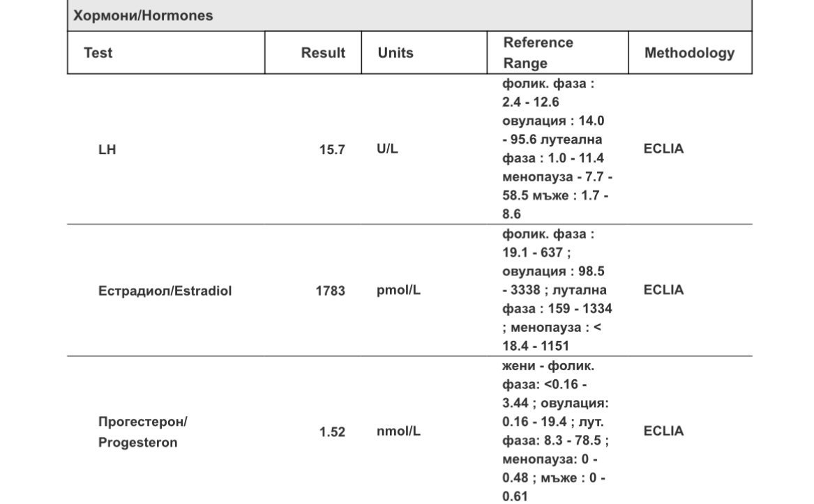This screenshot has width=814, height=504.
Task: Click the pmol/L units cell
Action: pyautogui.click(x=398, y=290)
